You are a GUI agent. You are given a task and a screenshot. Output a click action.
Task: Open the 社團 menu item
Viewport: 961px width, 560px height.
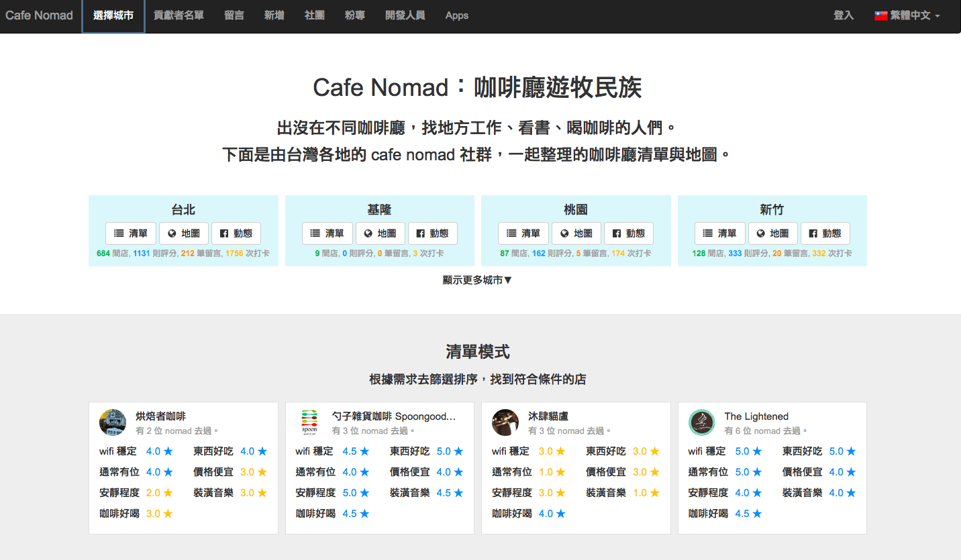(315, 15)
